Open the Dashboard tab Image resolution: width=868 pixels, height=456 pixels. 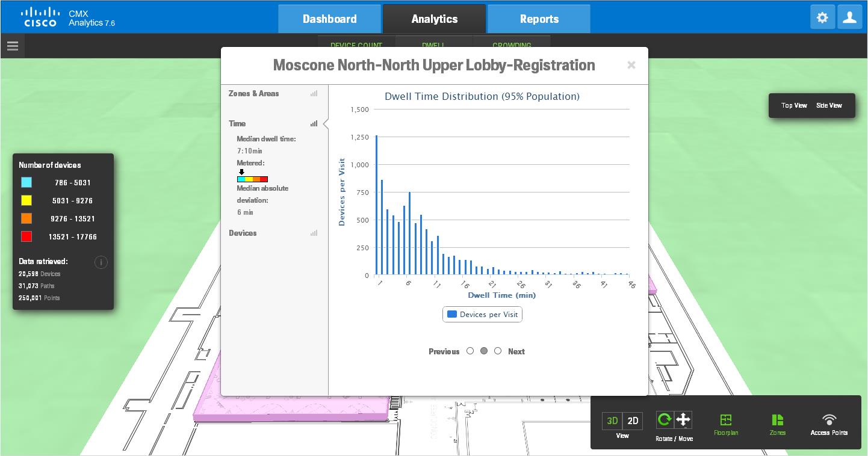[329, 19]
